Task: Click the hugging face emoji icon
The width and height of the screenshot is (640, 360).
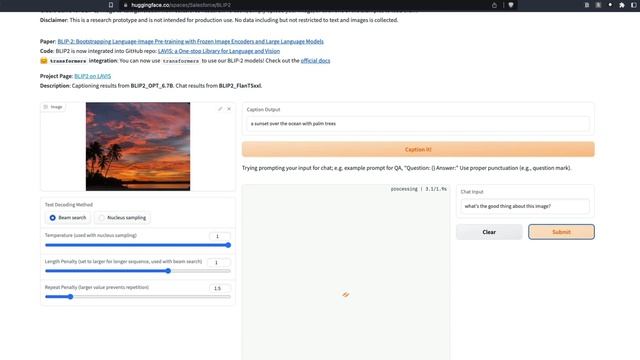Action: [44, 60]
